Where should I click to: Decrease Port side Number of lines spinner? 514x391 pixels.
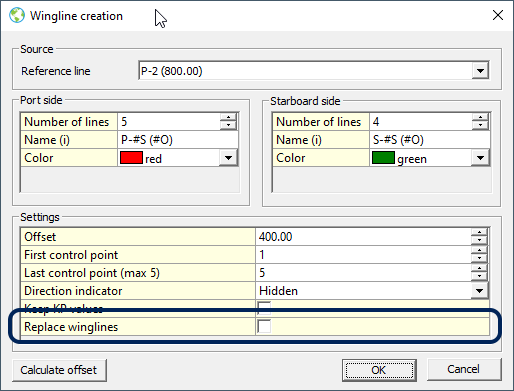click(x=228, y=125)
